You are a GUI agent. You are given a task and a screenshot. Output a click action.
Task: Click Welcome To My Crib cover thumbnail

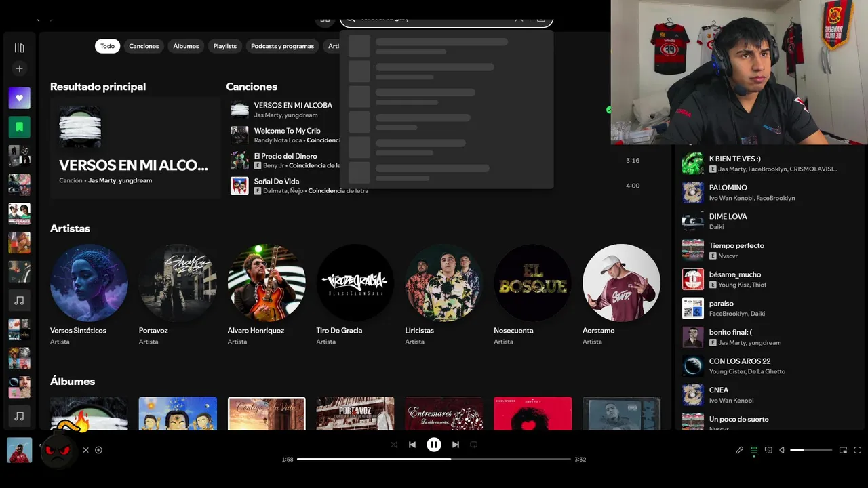coord(239,135)
